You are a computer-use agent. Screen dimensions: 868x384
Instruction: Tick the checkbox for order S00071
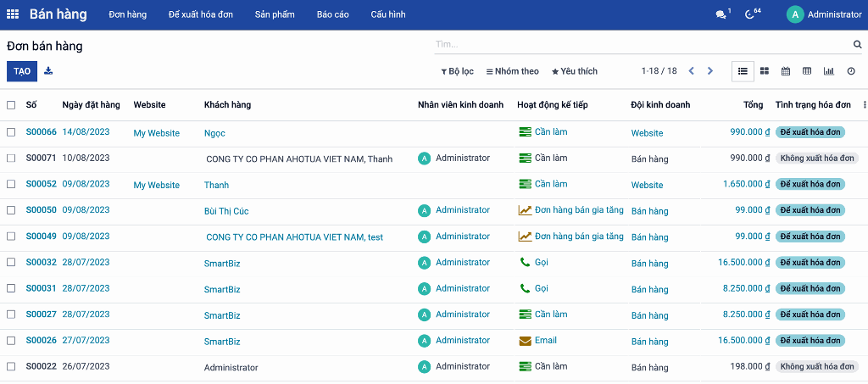tap(11, 159)
